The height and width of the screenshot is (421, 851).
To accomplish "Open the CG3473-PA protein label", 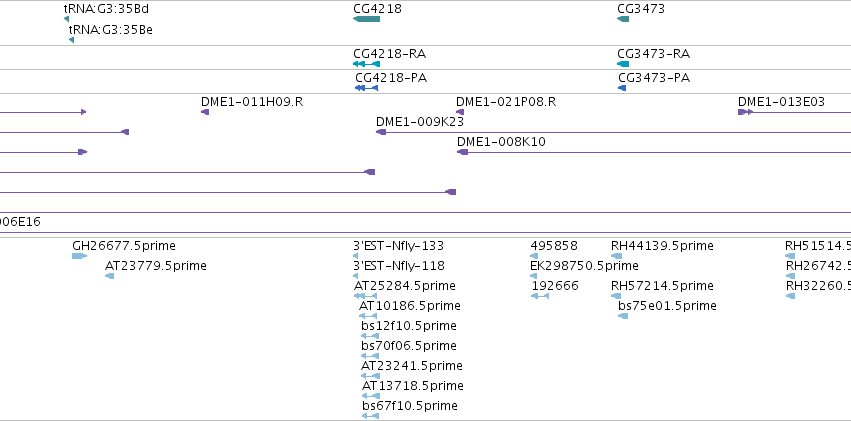I will [x=654, y=78].
